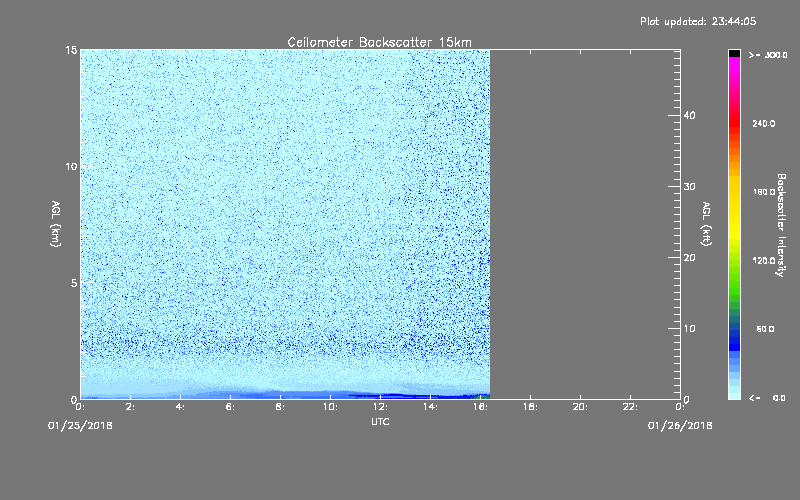Click the "180.0" colorbar label
This screenshot has height=500, width=800.
[764, 192]
